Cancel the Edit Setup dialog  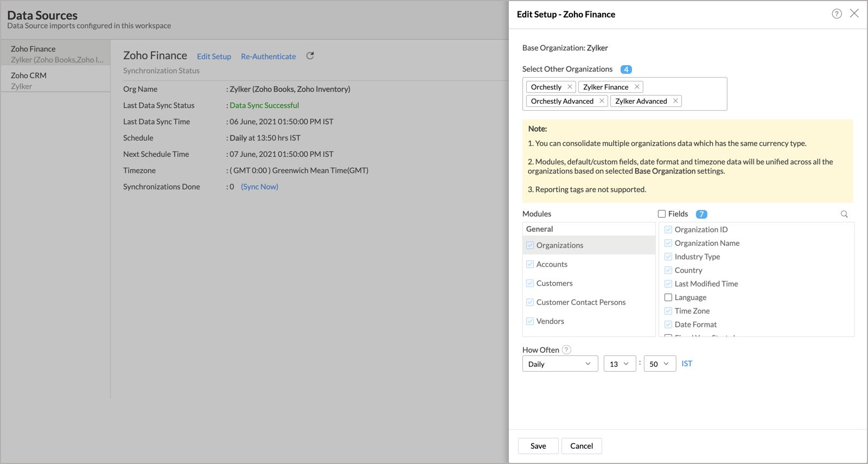tap(582, 446)
